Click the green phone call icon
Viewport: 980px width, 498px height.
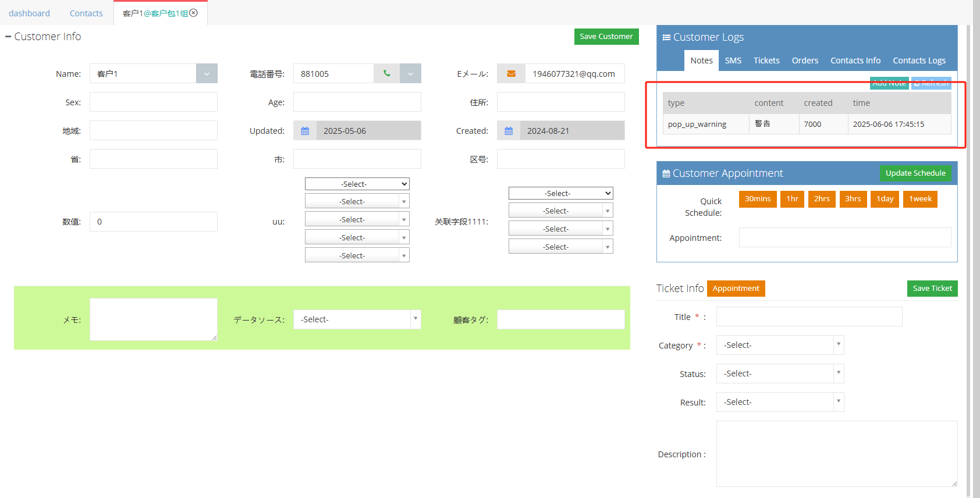coord(387,73)
